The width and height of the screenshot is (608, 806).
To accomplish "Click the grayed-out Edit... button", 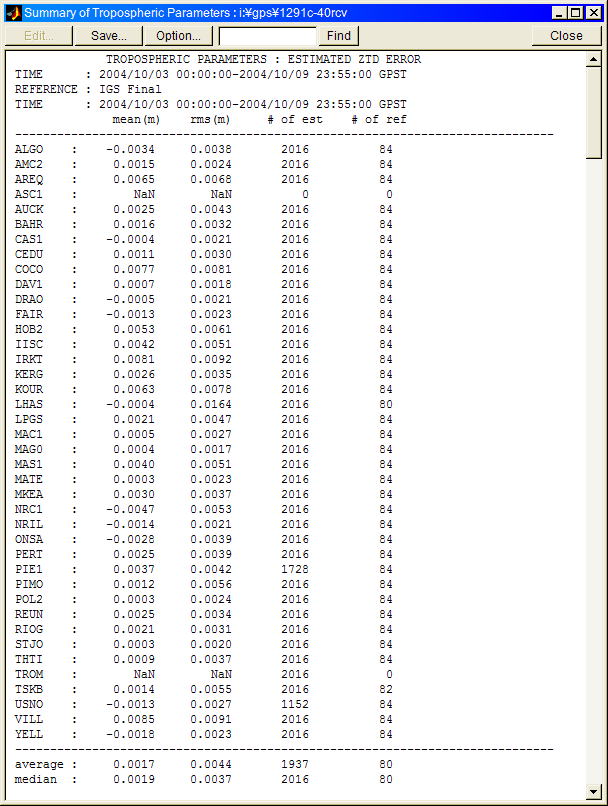I will point(39,35).
